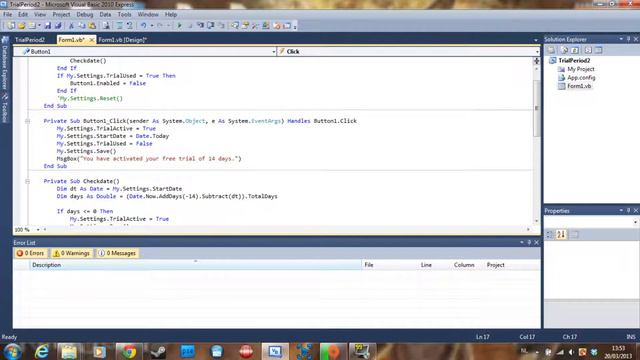Click the Cut scissors toolbar icon
The width and height of the screenshot is (640, 360).
pyautogui.click(x=71, y=26)
